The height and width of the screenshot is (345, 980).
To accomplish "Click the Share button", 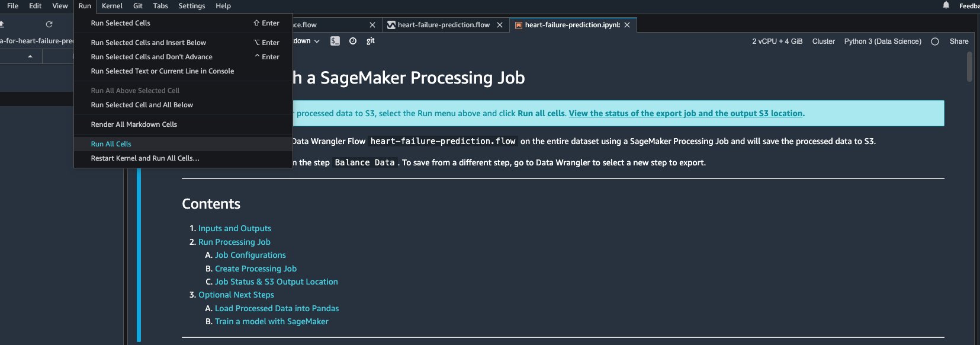I will [x=959, y=41].
